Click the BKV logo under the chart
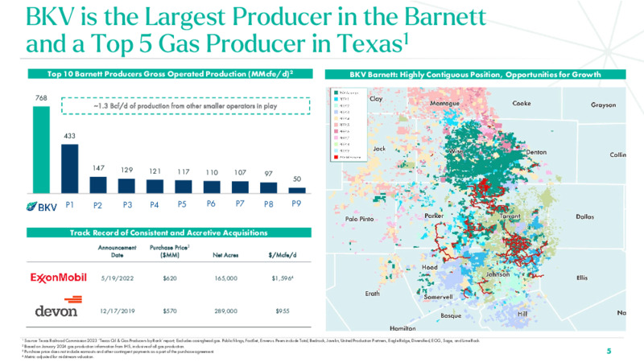 [42, 207]
